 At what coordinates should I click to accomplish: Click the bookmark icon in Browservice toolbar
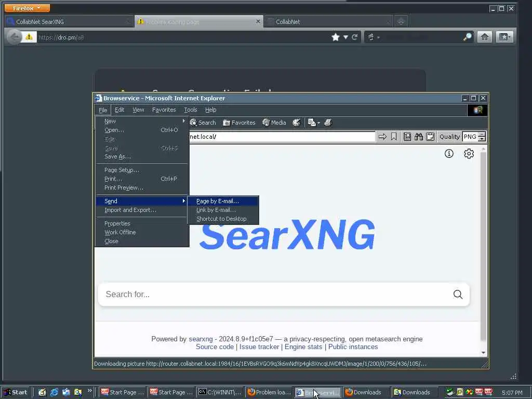[x=394, y=137]
